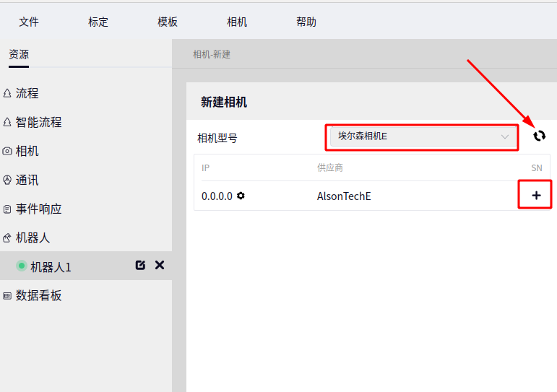This screenshot has height=392, width=557.
Task: Click the IP column header
Action: [x=205, y=167]
